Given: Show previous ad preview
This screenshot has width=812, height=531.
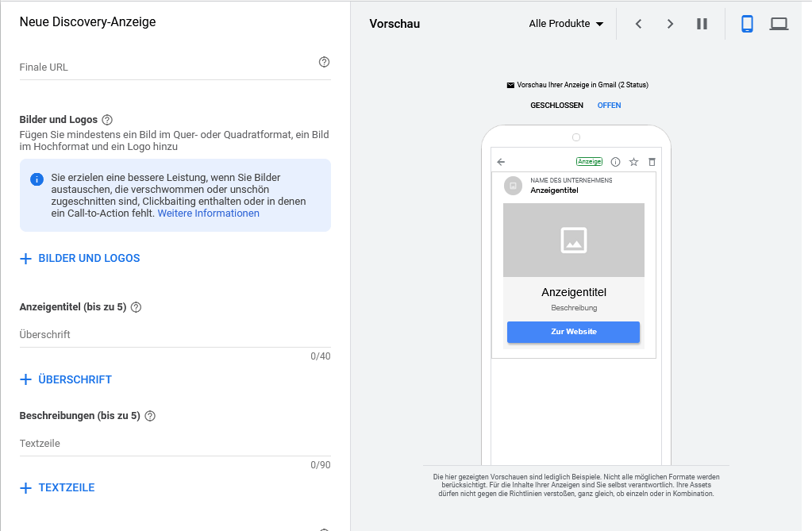Looking at the screenshot, I should click(x=638, y=24).
